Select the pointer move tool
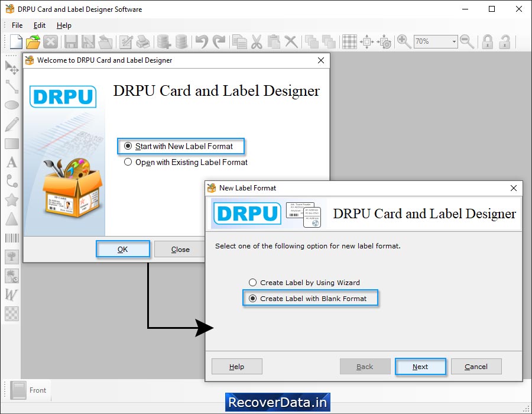Image resolution: width=532 pixels, height=414 pixels. 12,67
